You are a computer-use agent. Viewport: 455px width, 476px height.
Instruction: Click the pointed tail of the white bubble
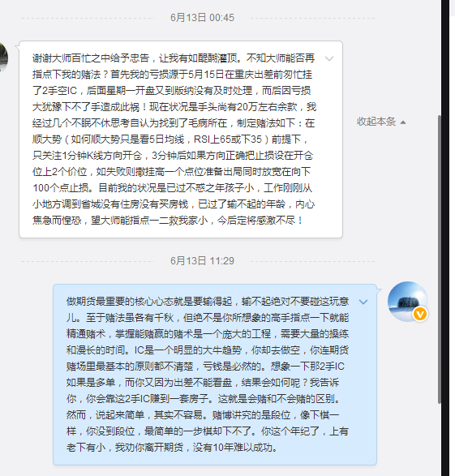[x=17, y=46]
